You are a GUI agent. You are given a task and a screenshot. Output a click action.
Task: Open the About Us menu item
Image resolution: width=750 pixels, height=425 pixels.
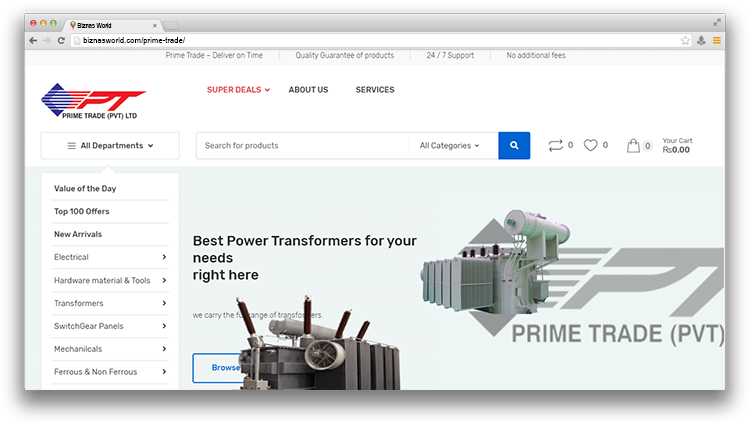308,90
